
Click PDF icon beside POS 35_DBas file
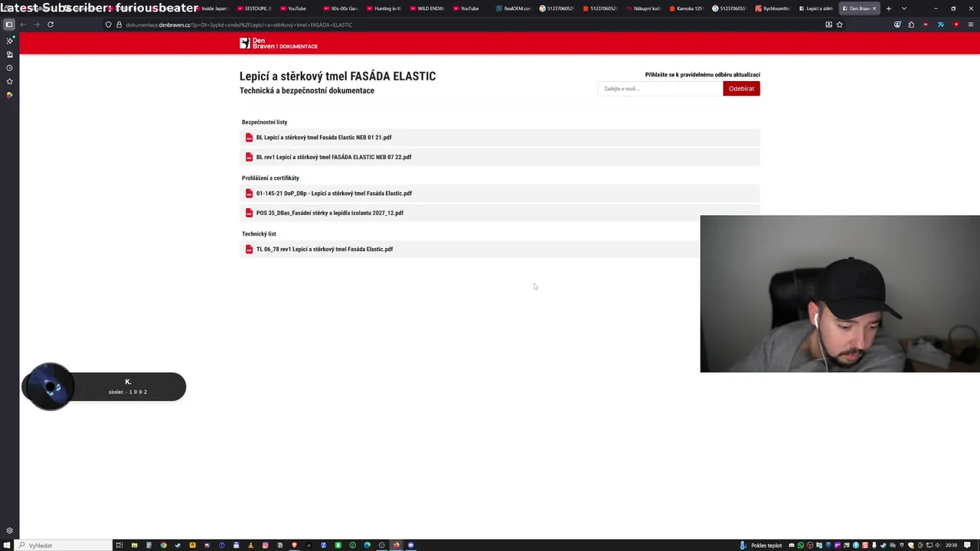[249, 213]
